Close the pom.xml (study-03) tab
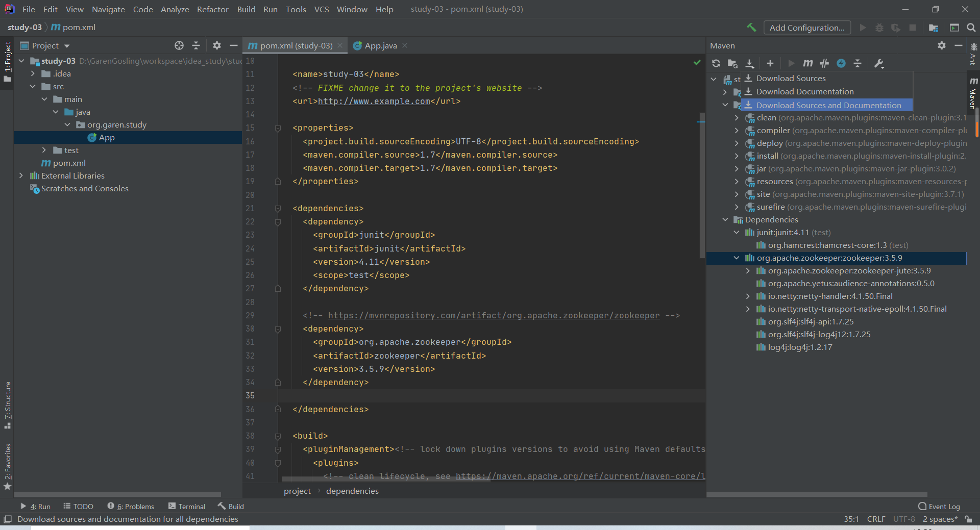 click(340, 45)
